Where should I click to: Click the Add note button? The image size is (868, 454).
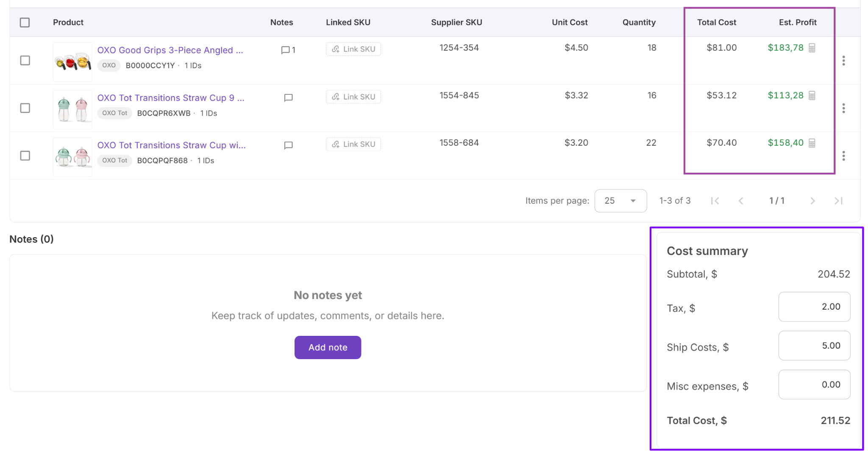point(328,347)
